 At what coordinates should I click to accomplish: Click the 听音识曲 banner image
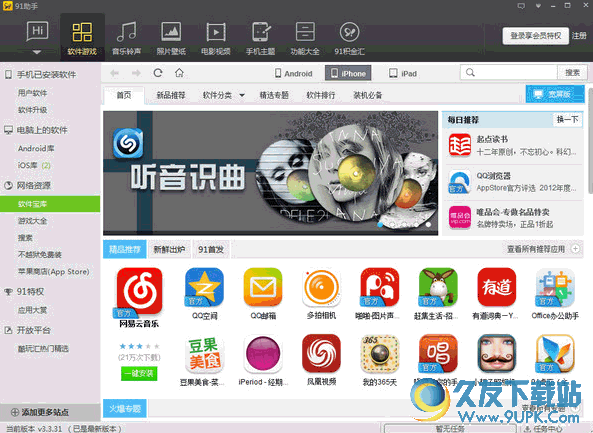pos(270,173)
